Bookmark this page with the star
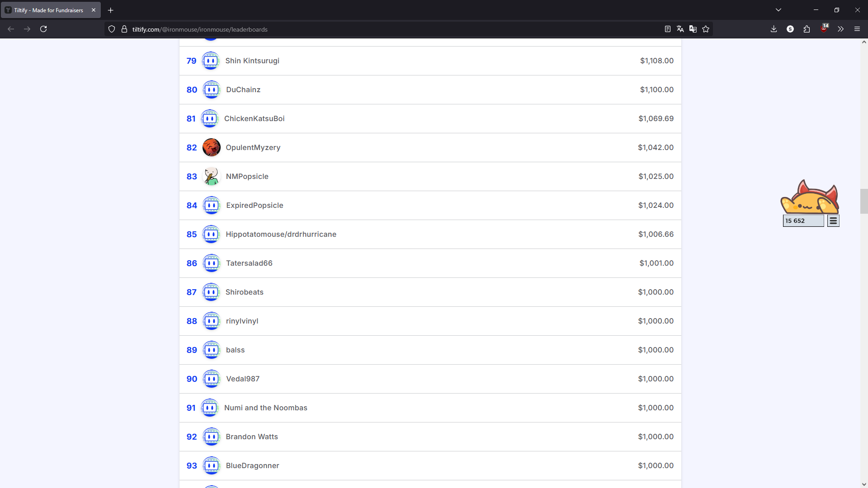Viewport: 868px width, 488px height. pos(706,29)
